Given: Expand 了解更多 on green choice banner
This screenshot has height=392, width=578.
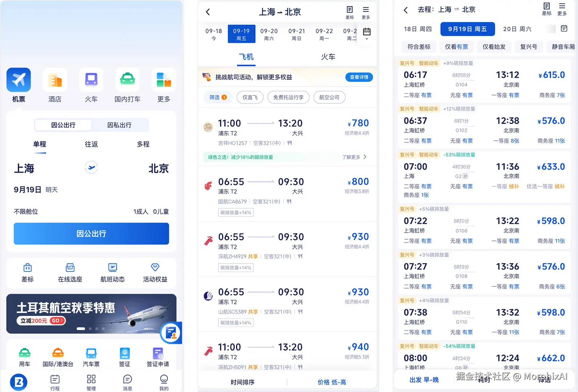Looking at the screenshot, I should (x=354, y=157).
